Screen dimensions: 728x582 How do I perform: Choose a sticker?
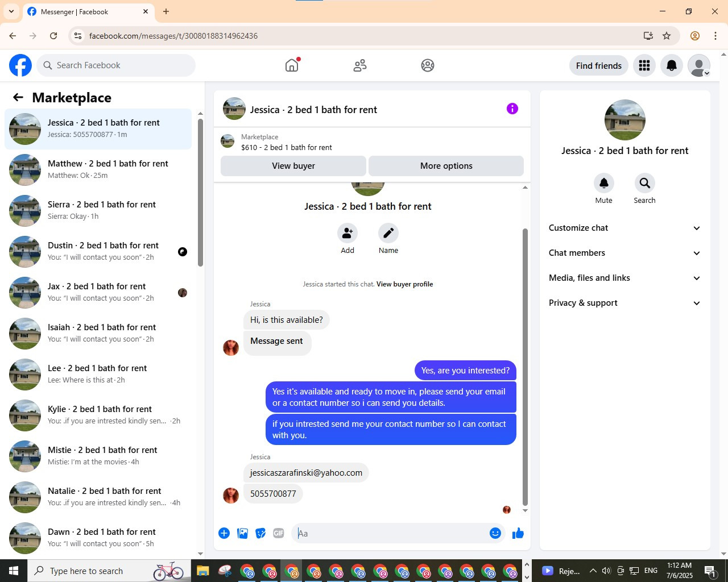click(x=260, y=533)
